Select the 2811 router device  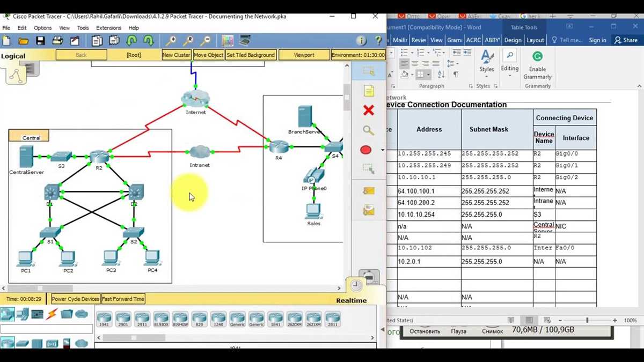[x=333, y=319]
